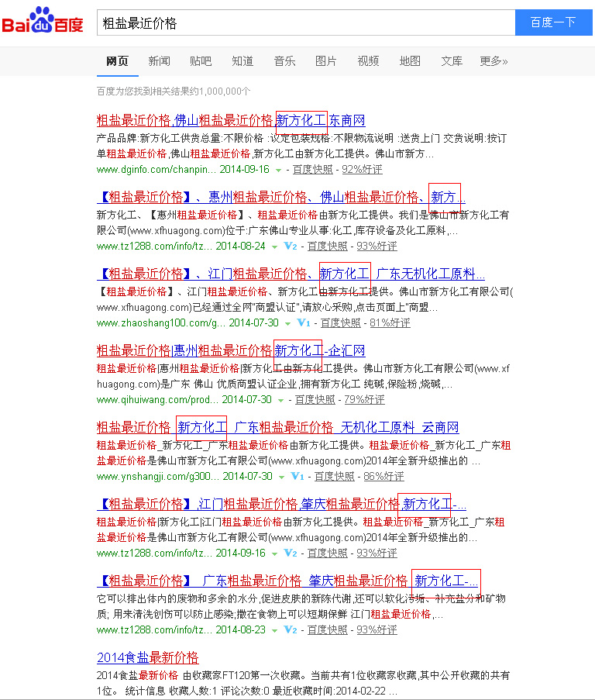This screenshot has width=595, height=700.
Task: Click 93%好评 on the 2014-09-16 tz1288 result
Action: click(x=377, y=553)
